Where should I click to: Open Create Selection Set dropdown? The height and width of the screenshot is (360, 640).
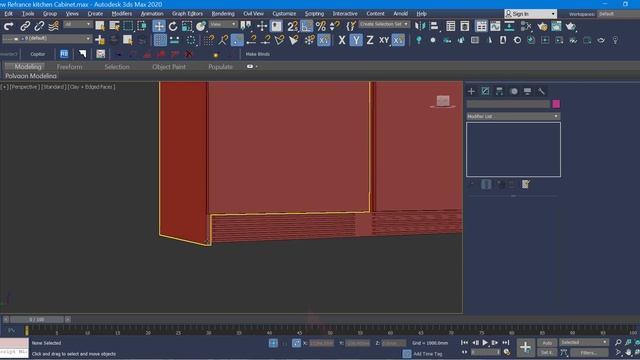pyautogui.click(x=384, y=24)
